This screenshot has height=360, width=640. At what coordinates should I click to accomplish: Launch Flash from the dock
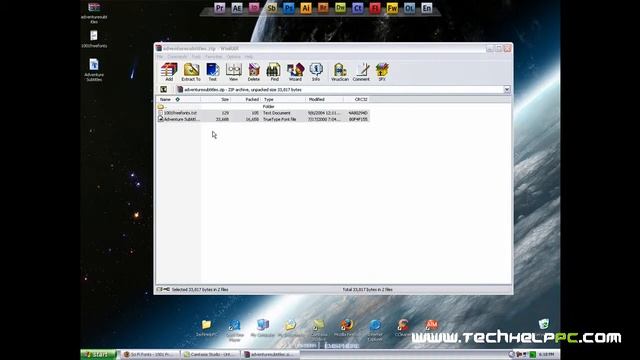pos(375,8)
